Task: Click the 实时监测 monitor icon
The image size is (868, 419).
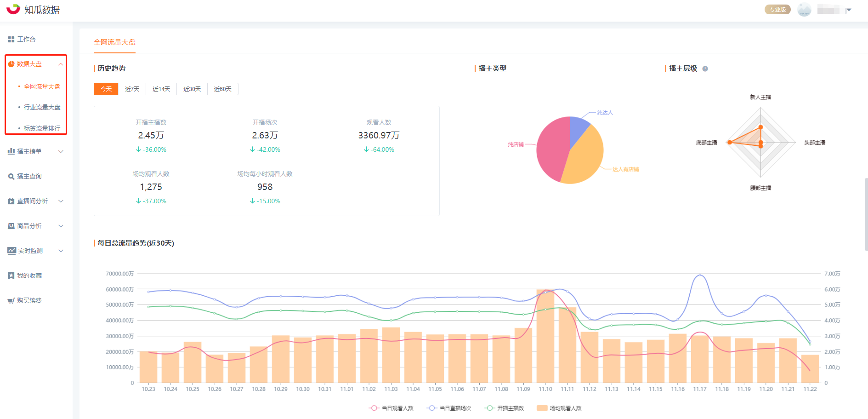Action: tap(11, 251)
